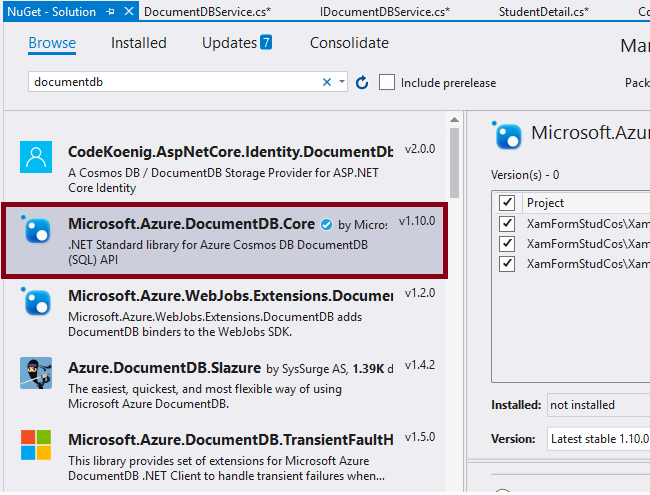
Task: Click the Microsoft.Azure.DocumentDB.Core package icon
Action: [x=36, y=230]
